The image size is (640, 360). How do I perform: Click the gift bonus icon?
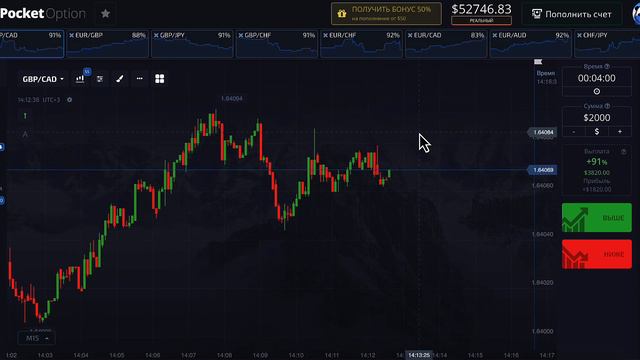(x=342, y=14)
